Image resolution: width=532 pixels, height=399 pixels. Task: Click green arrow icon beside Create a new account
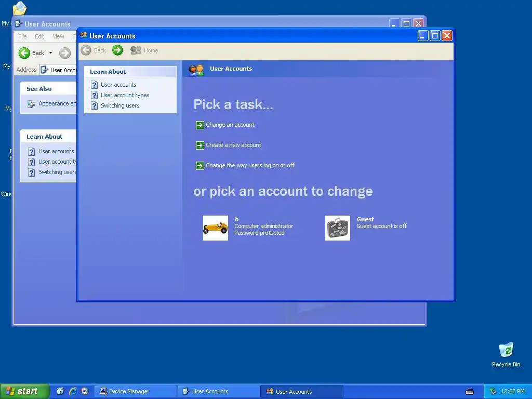[200, 145]
